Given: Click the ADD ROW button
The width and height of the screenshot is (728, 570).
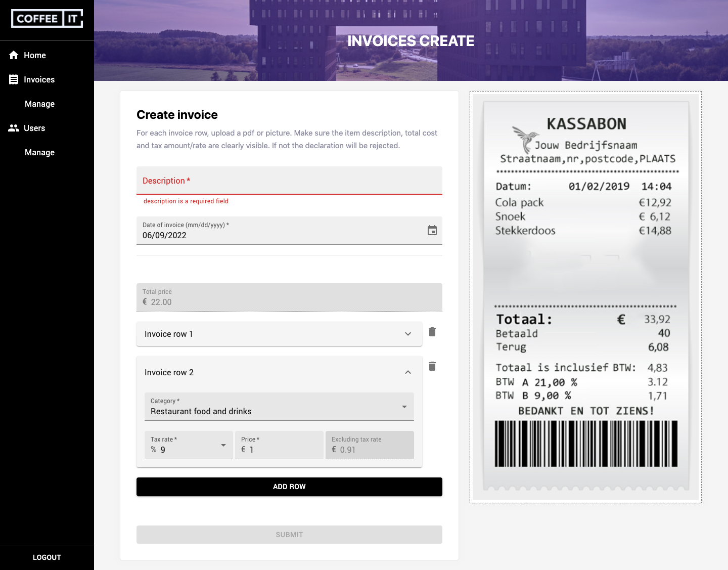Looking at the screenshot, I should tap(289, 487).
